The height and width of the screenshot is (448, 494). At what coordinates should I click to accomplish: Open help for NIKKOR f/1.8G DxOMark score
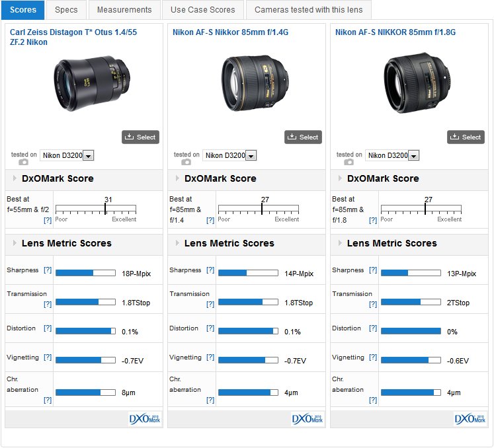(x=373, y=220)
